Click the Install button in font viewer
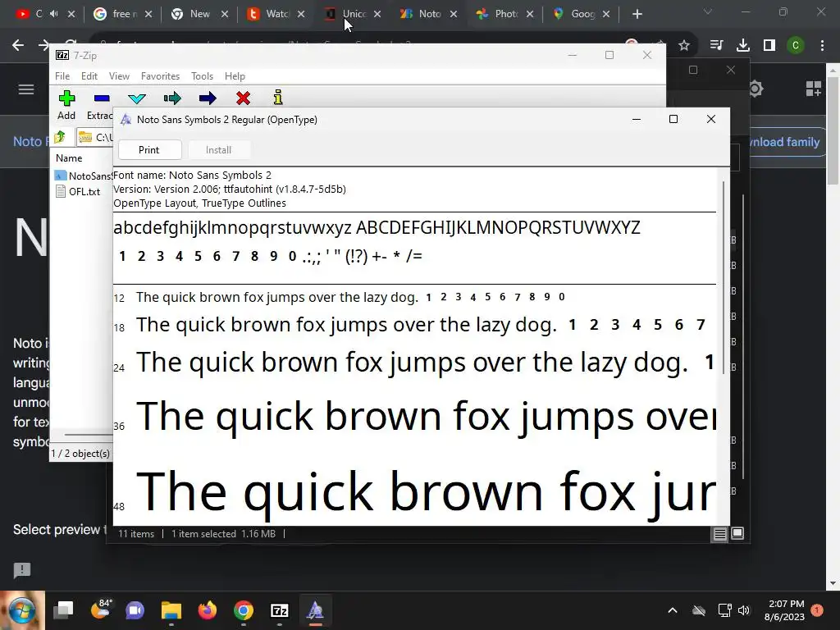This screenshot has width=840, height=630. pyautogui.click(x=218, y=150)
